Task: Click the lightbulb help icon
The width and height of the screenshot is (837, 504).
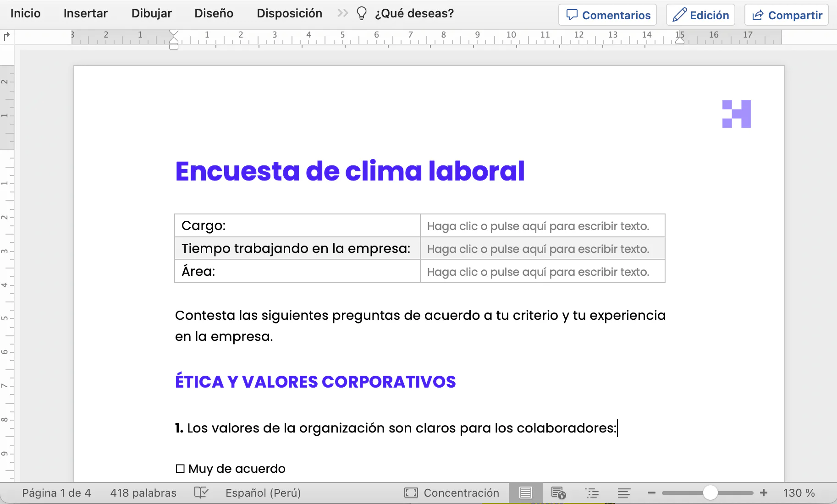Action: (x=362, y=13)
